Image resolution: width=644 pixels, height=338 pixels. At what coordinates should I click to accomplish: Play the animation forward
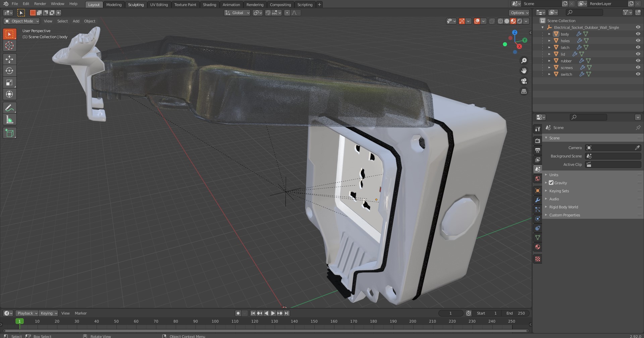click(x=273, y=313)
